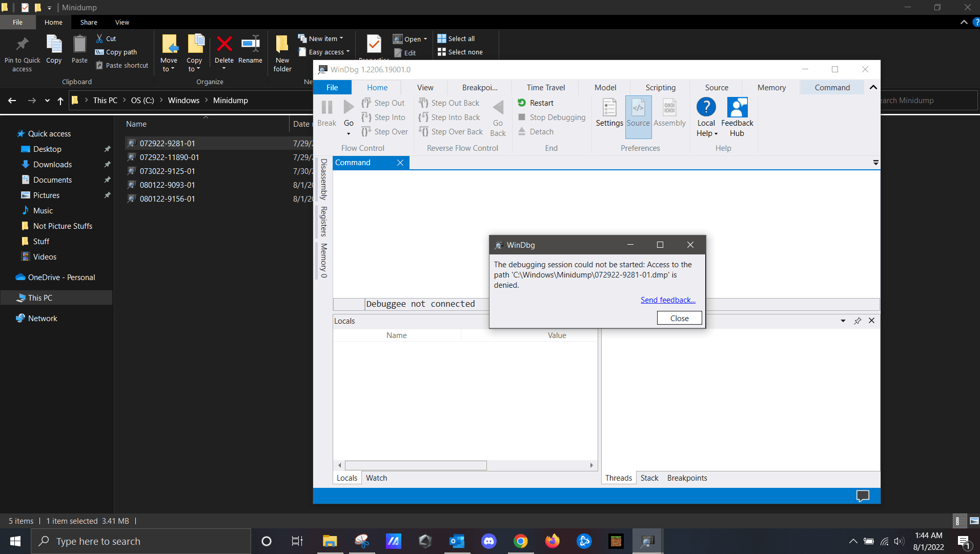980x554 pixels.
Task: Click Copy path in Explorer ribbon
Action: pyautogui.click(x=116, y=52)
